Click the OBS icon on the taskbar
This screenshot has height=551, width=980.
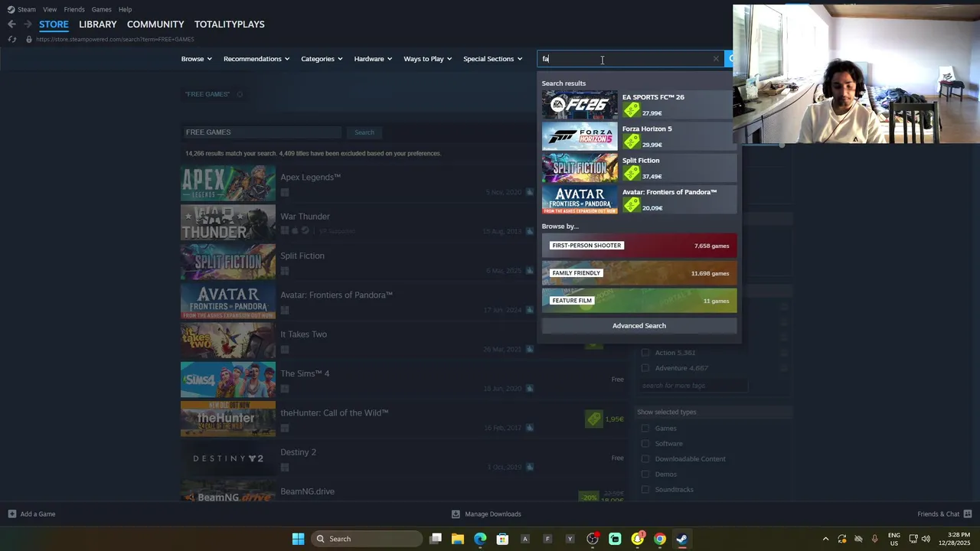(x=593, y=539)
